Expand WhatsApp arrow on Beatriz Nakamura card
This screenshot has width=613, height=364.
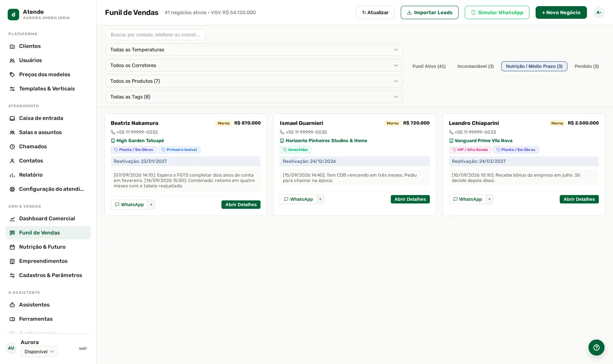pyautogui.click(x=151, y=205)
